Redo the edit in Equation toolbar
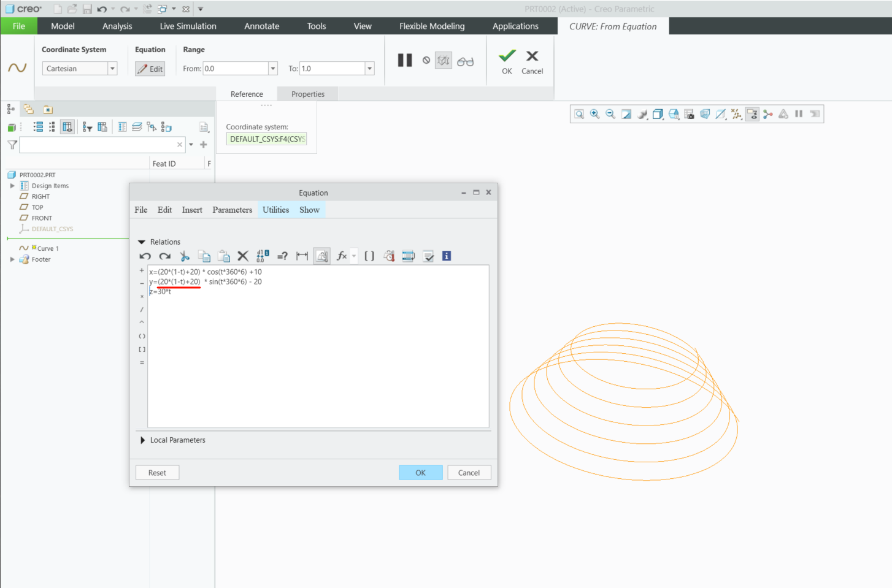The image size is (892, 588). coord(164,256)
